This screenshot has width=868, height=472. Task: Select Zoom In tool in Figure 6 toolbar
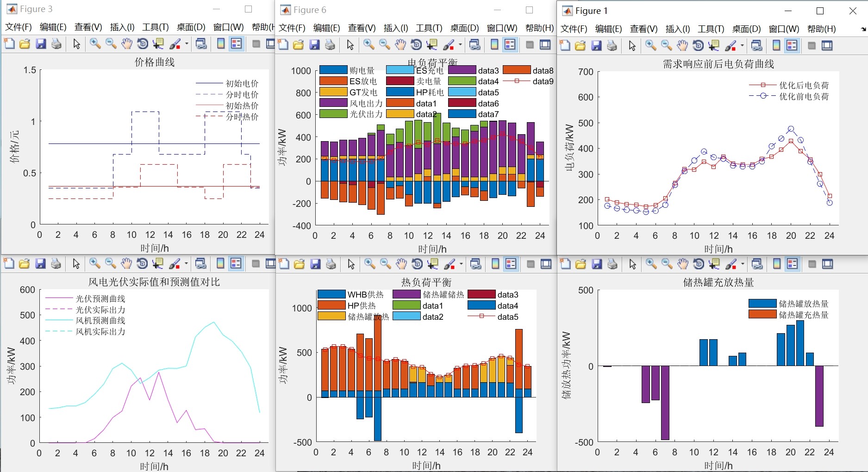point(369,44)
